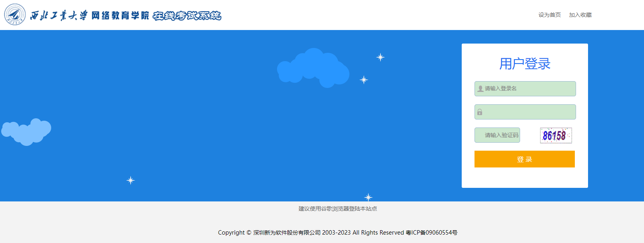Click the round university emblem logo
Screen dimensions: 644x243
[15, 15]
